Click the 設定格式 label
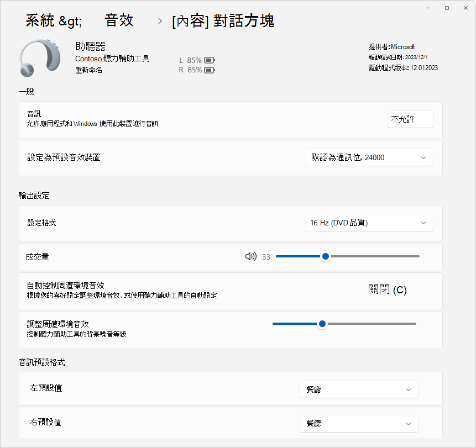476x448 pixels. tap(41, 223)
